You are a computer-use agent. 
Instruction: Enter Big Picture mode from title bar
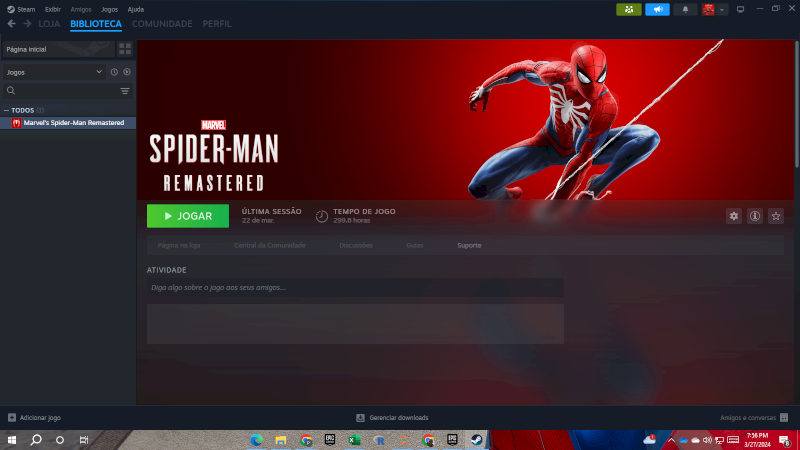[x=740, y=9]
